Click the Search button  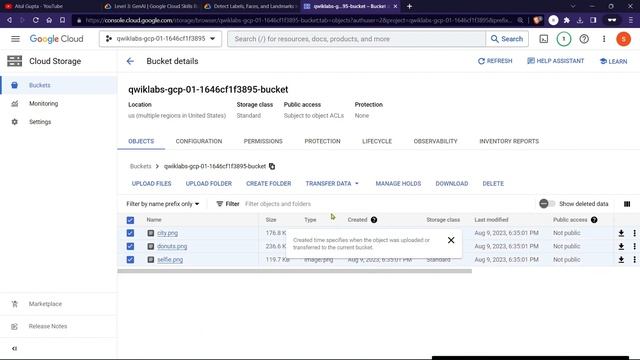[507, 39]
